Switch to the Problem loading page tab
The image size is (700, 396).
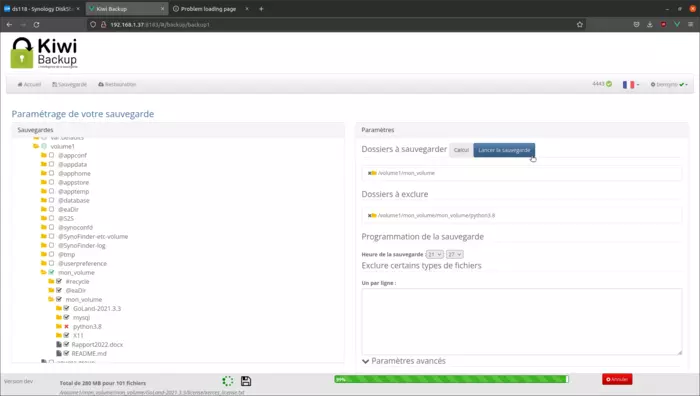208,8
